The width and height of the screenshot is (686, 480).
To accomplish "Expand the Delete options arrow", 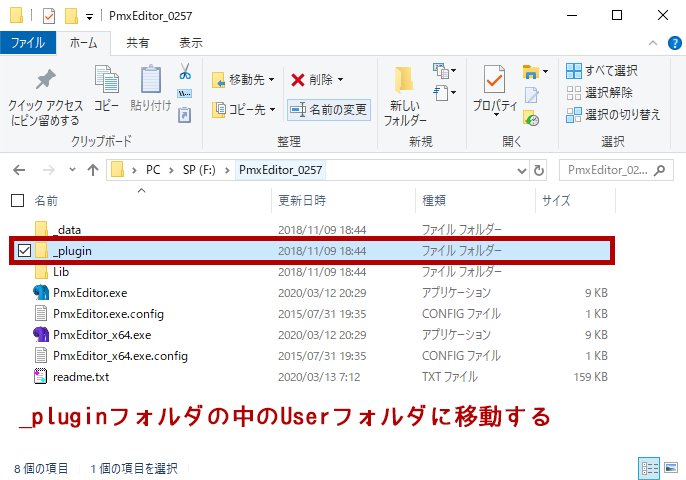I will click(340, 80).
